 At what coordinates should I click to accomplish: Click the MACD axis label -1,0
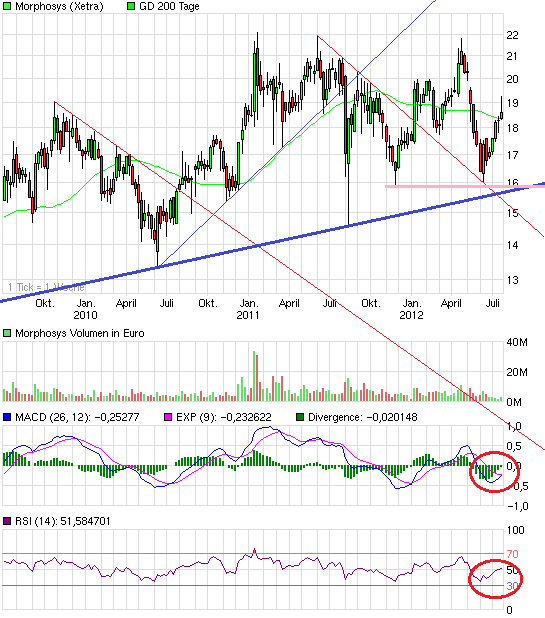click(x=518, y=506)
